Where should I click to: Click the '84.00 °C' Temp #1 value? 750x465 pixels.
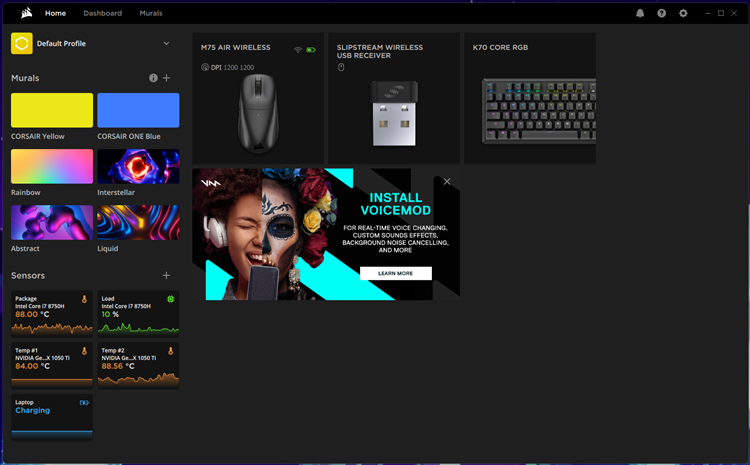(32, 366)
